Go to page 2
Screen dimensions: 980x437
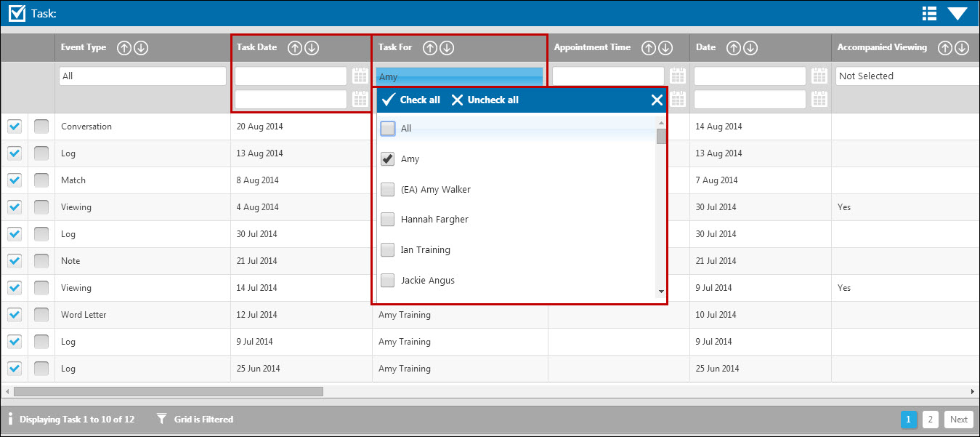(x=931, y=420)
